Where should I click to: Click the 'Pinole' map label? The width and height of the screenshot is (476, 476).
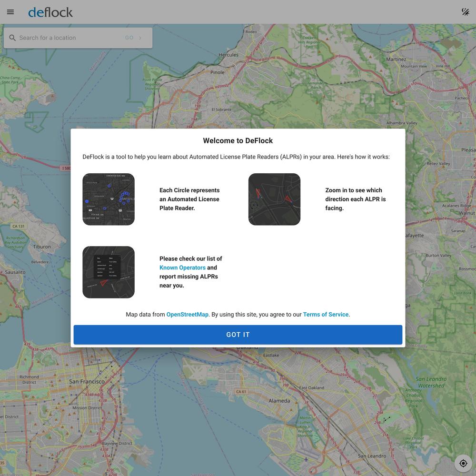point(218,72)
